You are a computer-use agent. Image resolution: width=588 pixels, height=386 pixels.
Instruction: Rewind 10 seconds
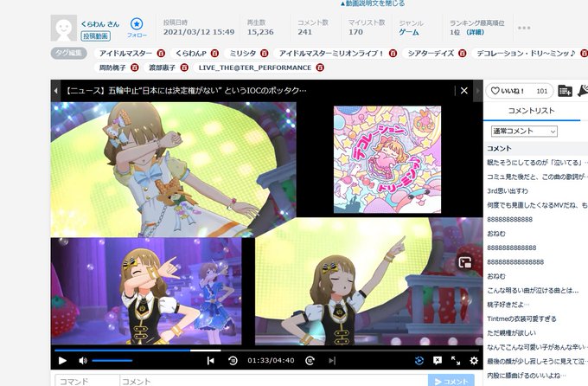point(233,361)
